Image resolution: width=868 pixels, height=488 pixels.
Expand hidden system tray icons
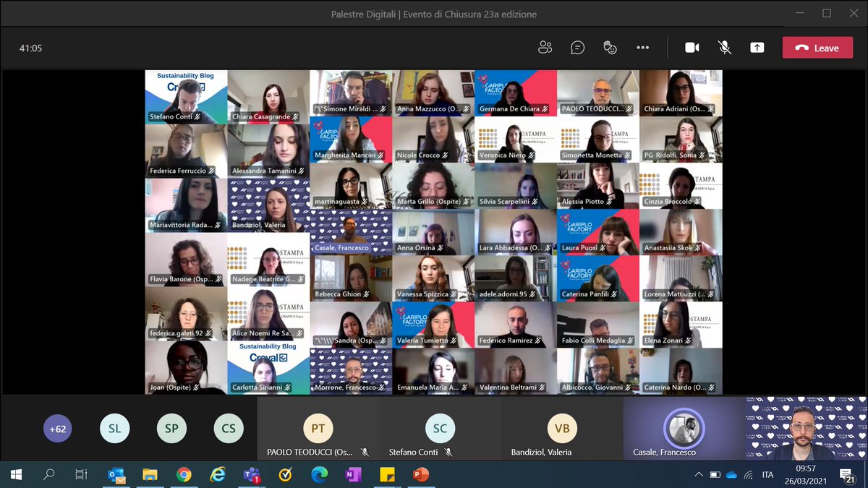[x=699, y=475]
